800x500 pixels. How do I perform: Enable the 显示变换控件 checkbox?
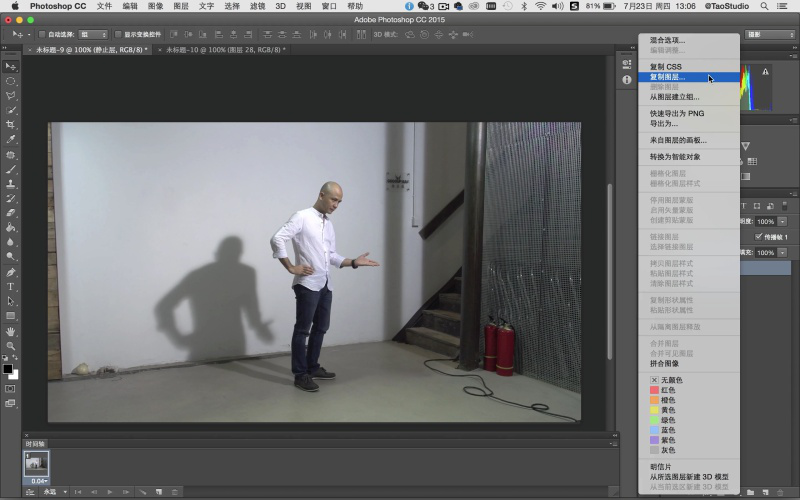click(x=119, y=34)
